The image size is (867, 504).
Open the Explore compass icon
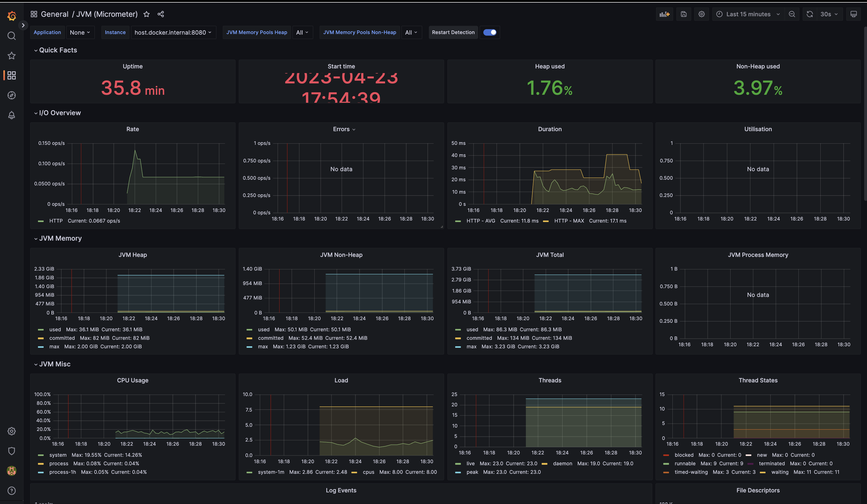(x=12, y=95)
